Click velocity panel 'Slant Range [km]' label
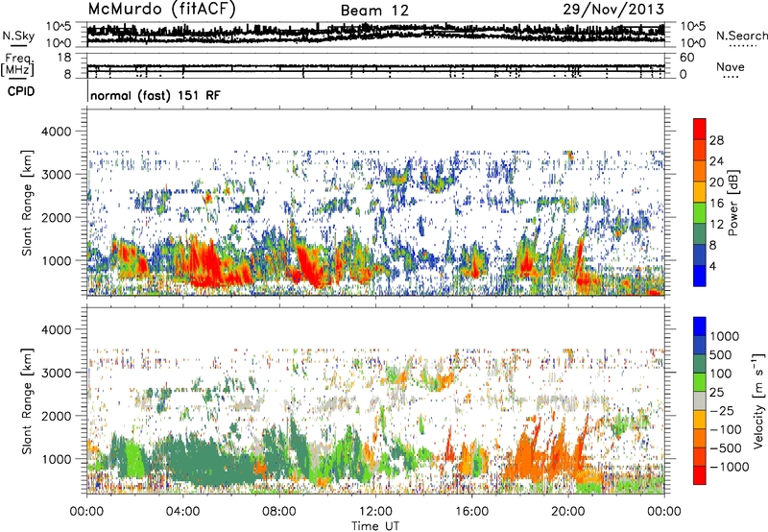The image size is (768, 532). click(x=27, y=400)
